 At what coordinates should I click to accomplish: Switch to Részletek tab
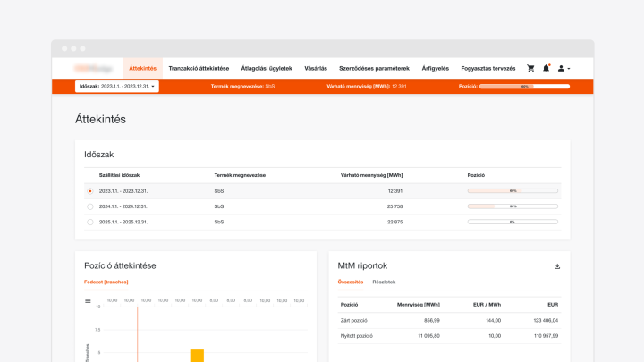(x=384, y=282)
